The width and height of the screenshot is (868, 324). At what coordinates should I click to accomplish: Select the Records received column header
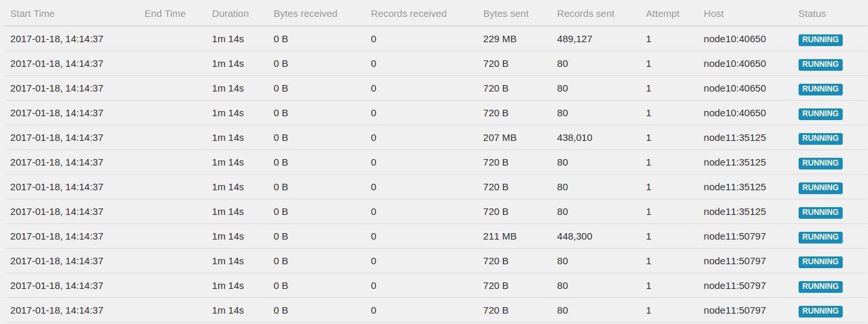pyautogui.click(x=409, y=14)
